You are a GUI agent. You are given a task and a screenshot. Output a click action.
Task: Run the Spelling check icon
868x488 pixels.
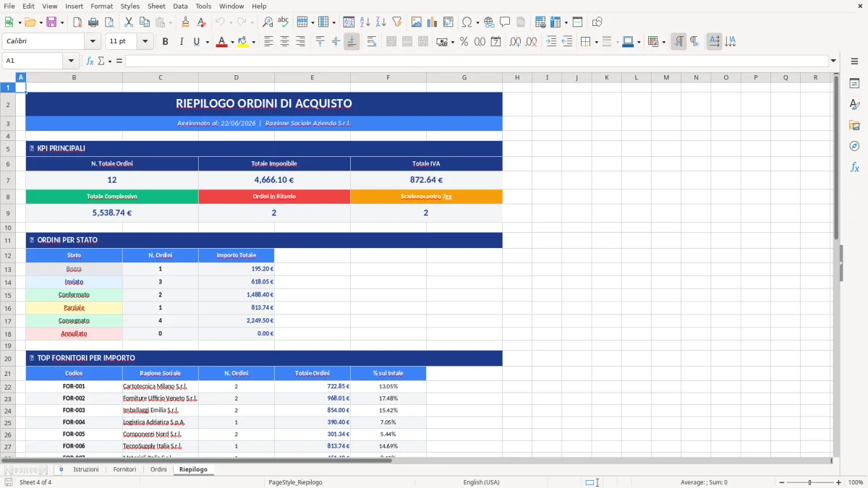pos(284,22)
